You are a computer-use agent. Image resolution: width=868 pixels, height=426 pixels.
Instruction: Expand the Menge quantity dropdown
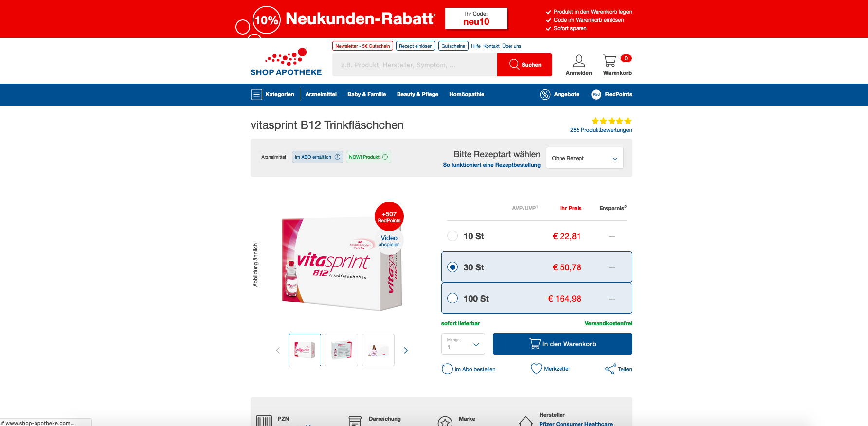(463, 344)
